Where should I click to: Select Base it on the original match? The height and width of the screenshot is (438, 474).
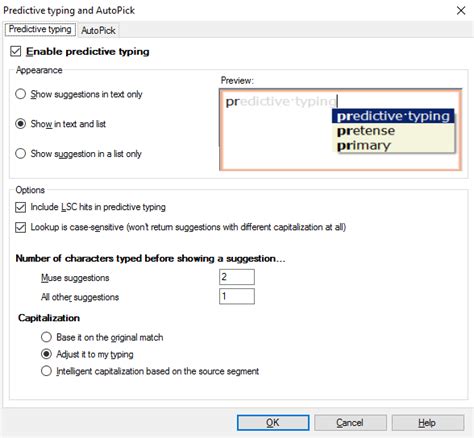46,337
